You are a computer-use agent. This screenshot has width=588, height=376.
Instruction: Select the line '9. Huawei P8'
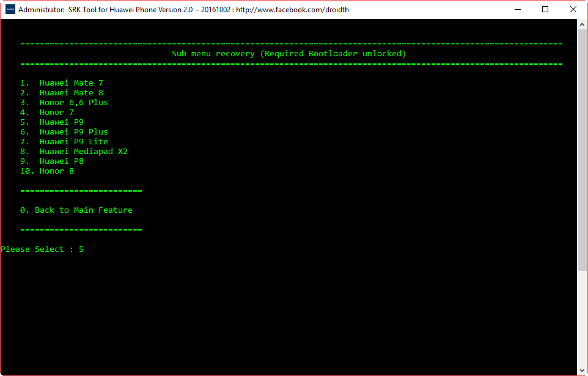pyautogui.click(x=52, y=161)
